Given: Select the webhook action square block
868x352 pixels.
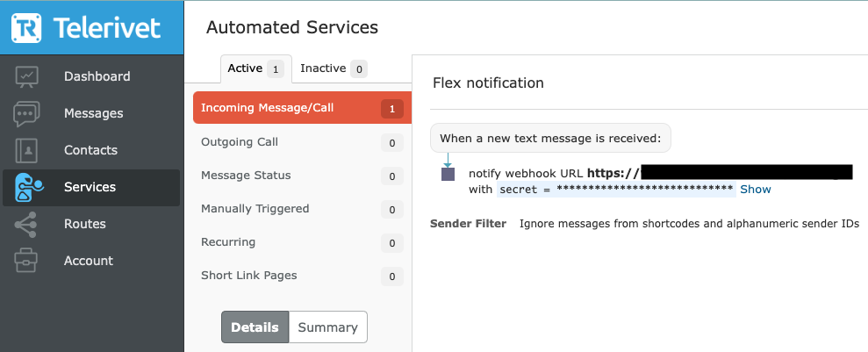Looking at the screenshot, I should click(448, 175).
